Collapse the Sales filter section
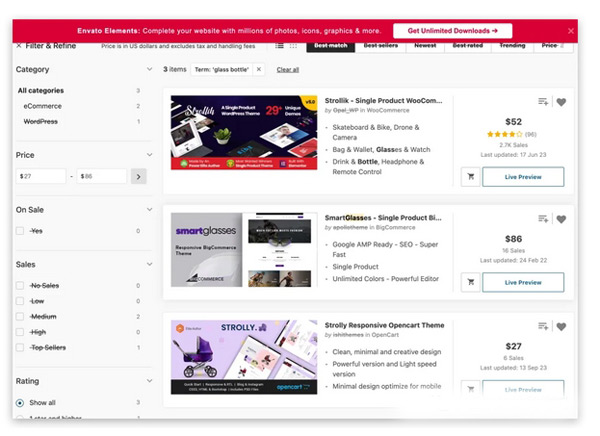The height and width of the screenshot is (436, 600). coord(149,264)
